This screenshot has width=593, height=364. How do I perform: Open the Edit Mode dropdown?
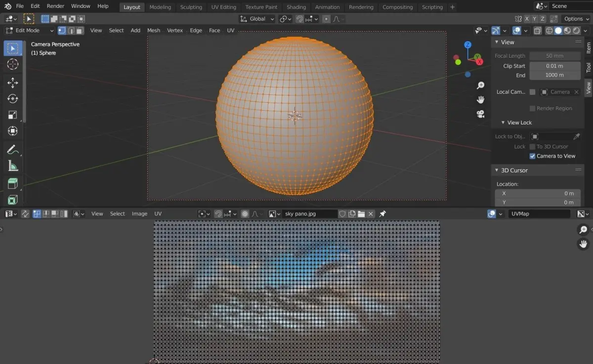(29, 31)
